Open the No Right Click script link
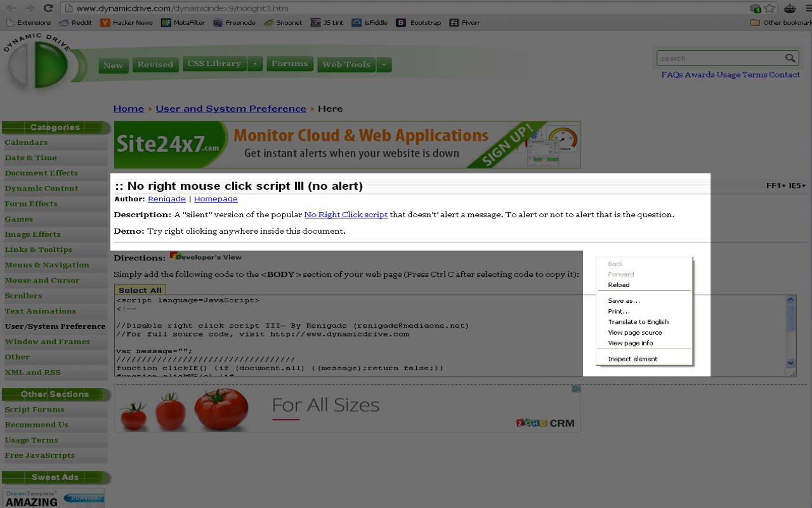This screenshot has height=508, width=812. click(x=346, y=215)
